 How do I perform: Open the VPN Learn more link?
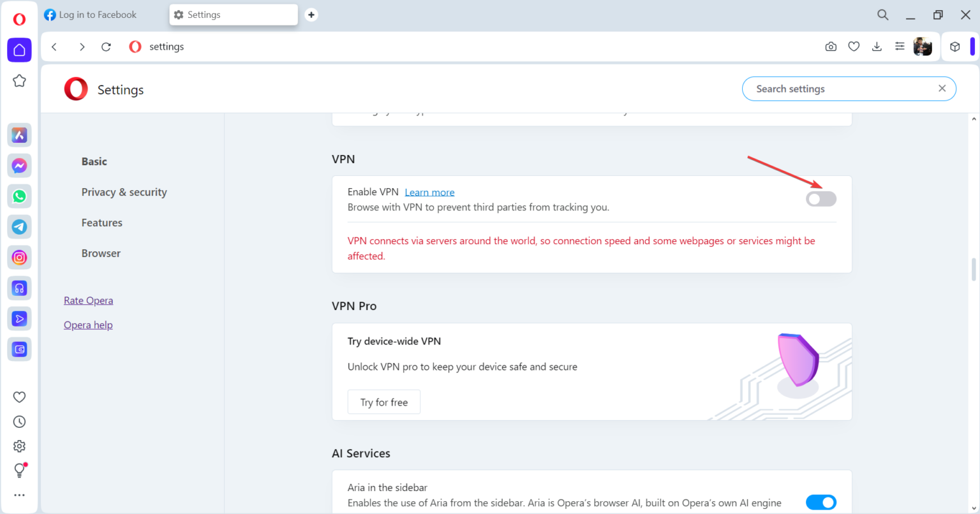pyautogui.click(x=429, y=191)
